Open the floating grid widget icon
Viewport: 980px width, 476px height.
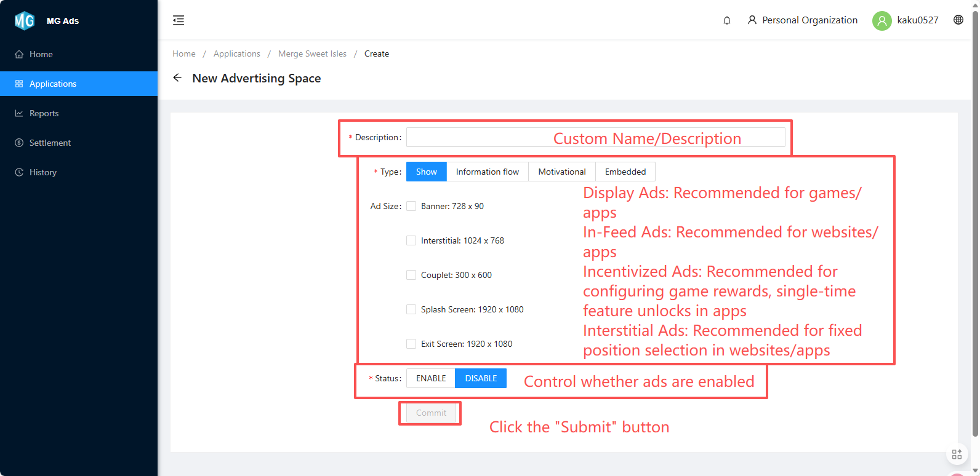(x=957, y=454)
